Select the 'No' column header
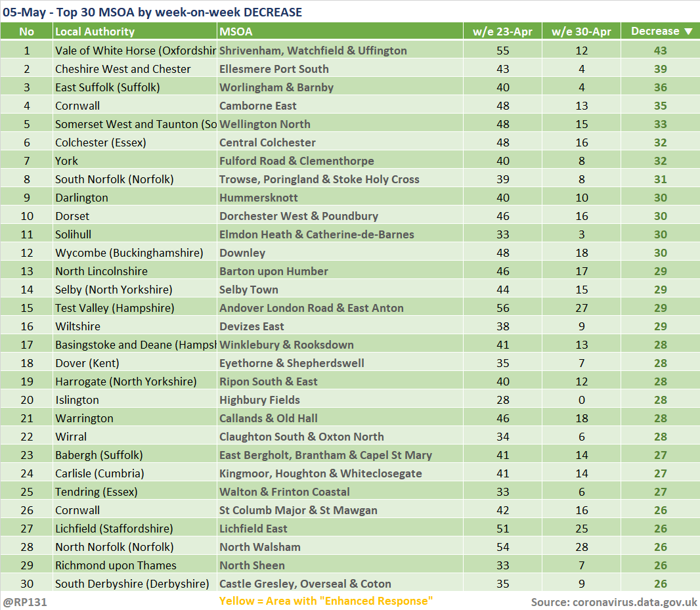 pyautogui.click(x=26, y=32)
